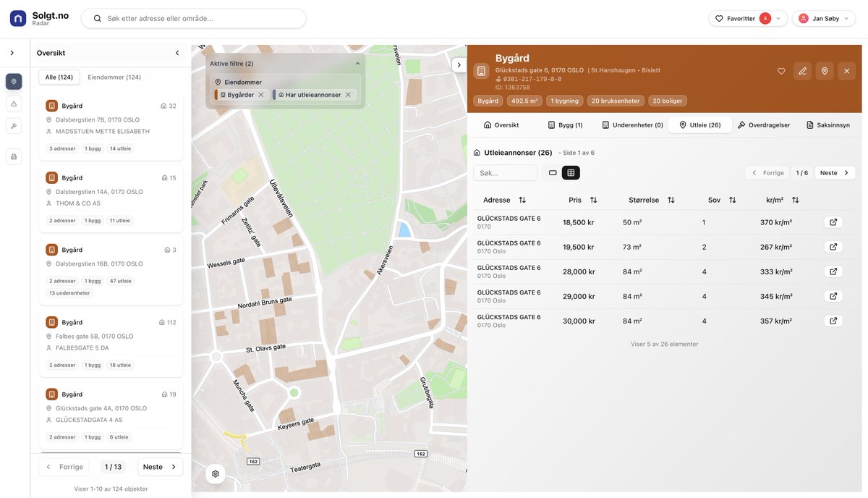Screen dimensions: 868x498
Task: Add Bygård to favorites with heart
Action: [x=781, y=71]
